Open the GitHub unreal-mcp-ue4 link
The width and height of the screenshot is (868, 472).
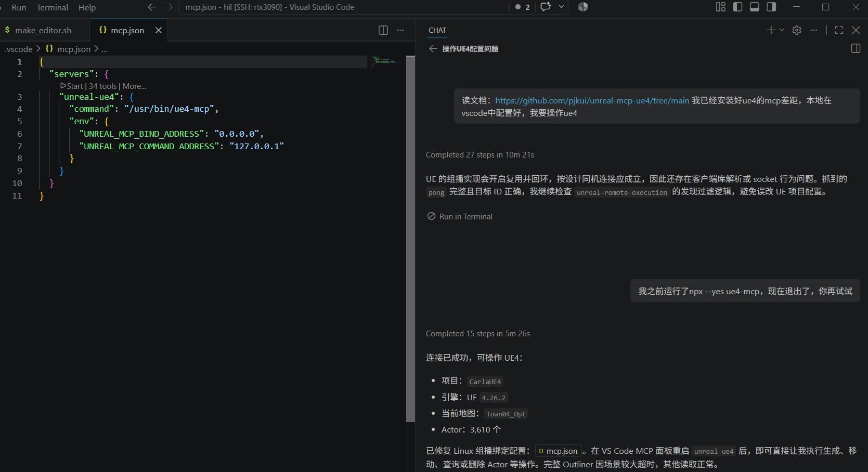pyautogui.click(x=592, y=100)
